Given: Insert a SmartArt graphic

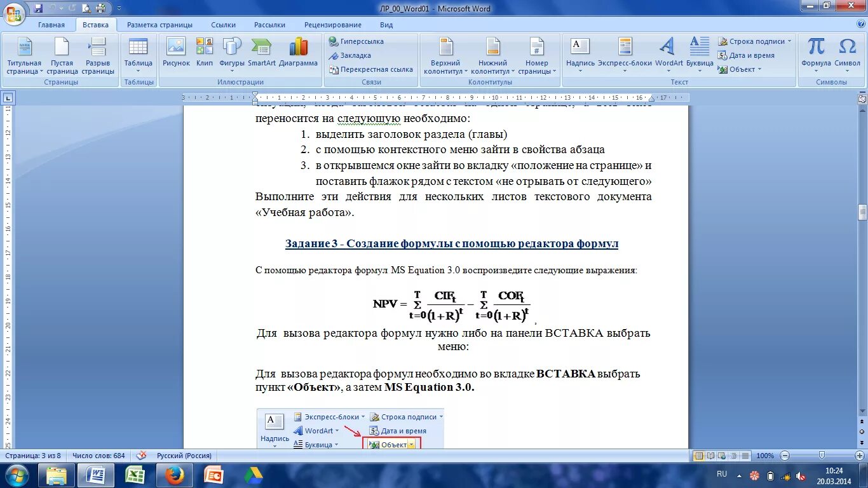Looking at the screenshot, I should pyautogui.click(x=262, y=52).
